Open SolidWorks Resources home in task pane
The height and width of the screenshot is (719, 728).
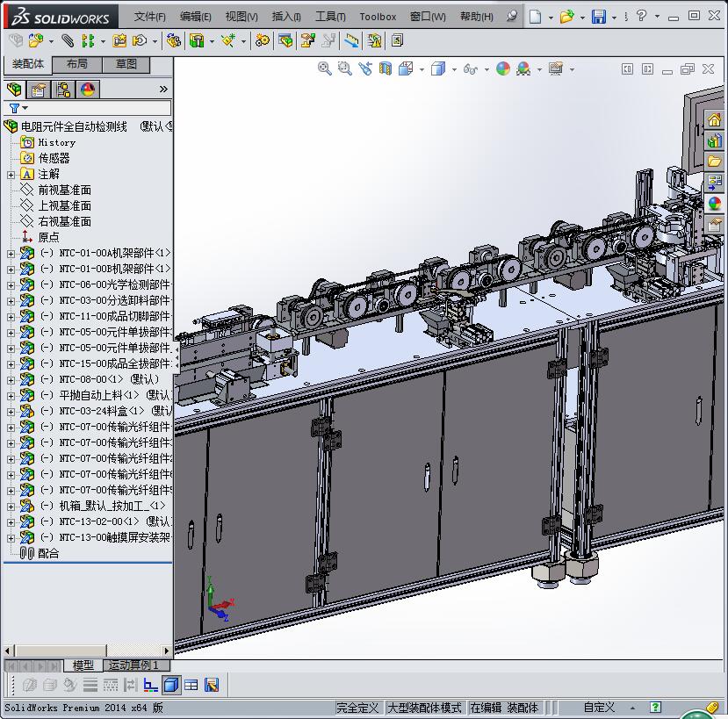pyautogui.click(x=714, y=120)
